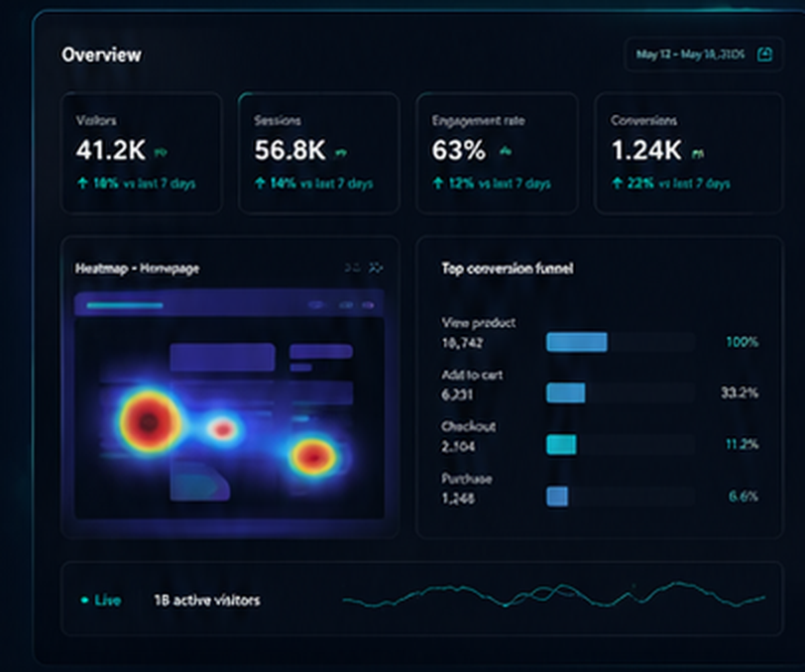This screenshot has width=805, height=672.
Task: Click the "Heatmap - Homepage" title
Action: pos(137,268)
